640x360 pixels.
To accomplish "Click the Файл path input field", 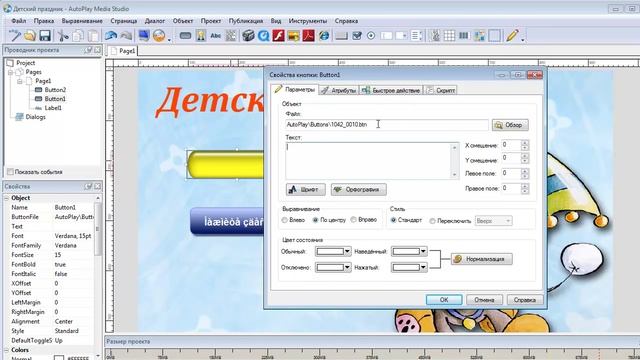I will pyautogui.click(x=386, y=124).
